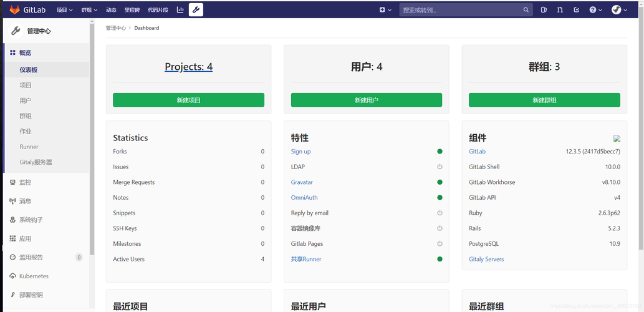This screenshot has height=312, width=644.
Task: Click the Kubernetes cloud icon
Action: 12,276
